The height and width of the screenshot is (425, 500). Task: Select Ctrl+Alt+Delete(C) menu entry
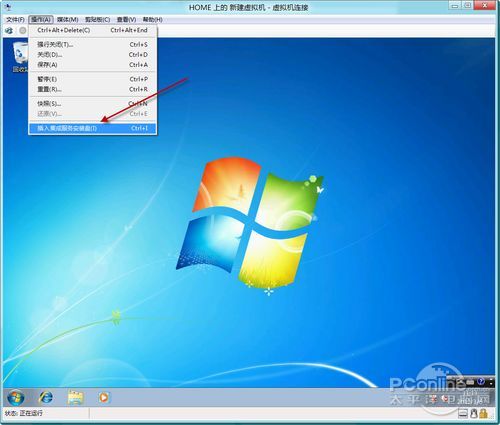coord(92,30)
